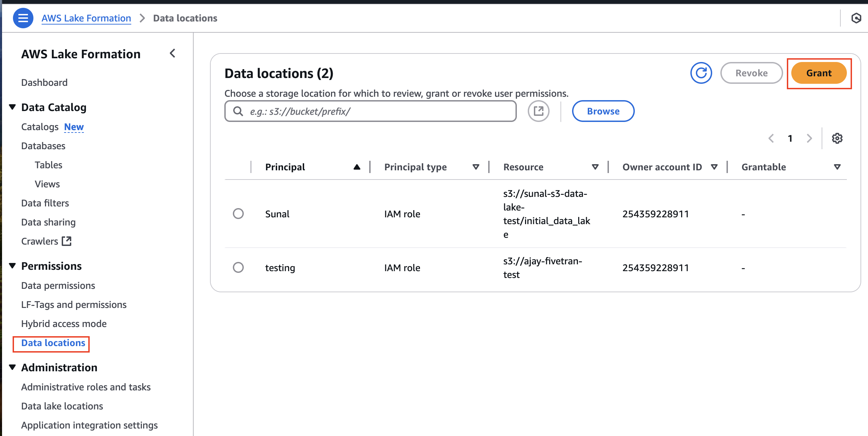This screenshot has width=868, height=436.
Task: Follow the AWS Lake Formation breadcrumb link
Action: 86,18
